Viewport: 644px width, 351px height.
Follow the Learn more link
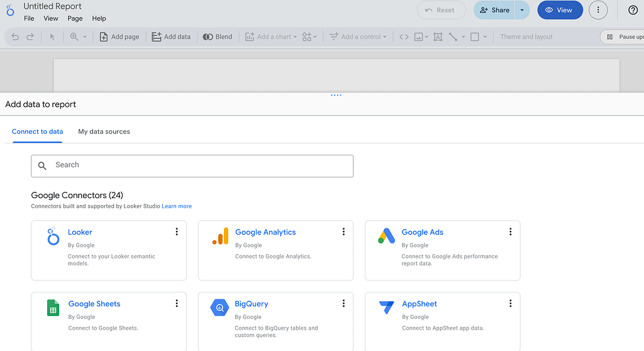[177, 206]
